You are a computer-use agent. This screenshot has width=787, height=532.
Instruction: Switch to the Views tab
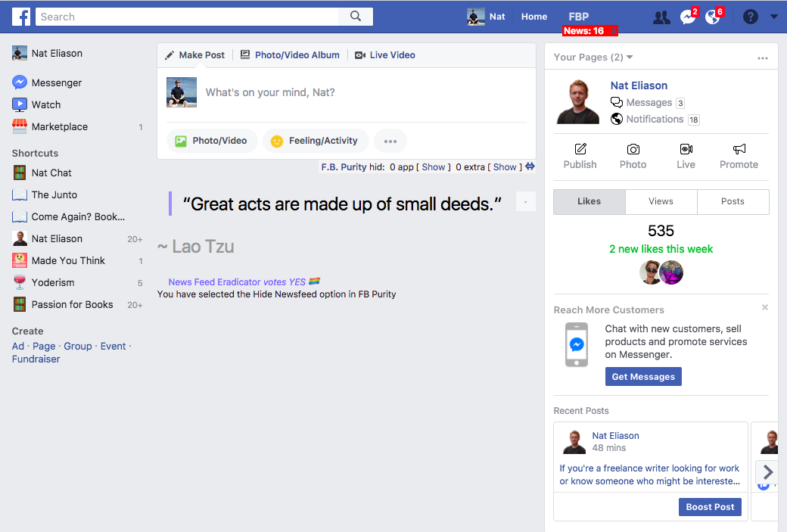[x=661, y=201]
